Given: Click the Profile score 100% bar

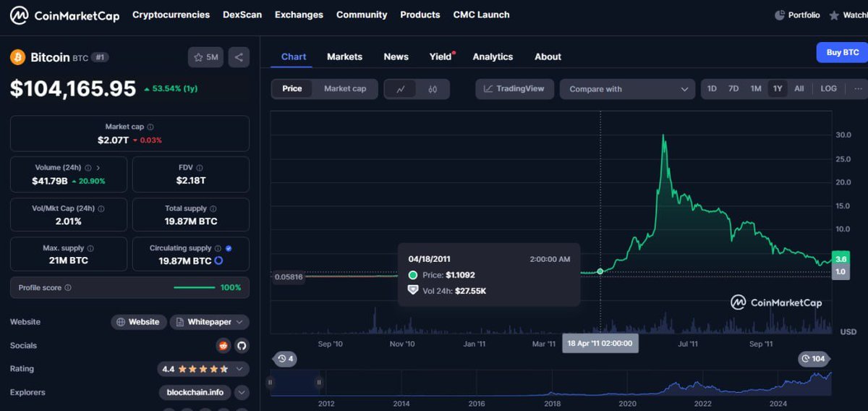Looking at the screenshot, I should click(194, 287).
